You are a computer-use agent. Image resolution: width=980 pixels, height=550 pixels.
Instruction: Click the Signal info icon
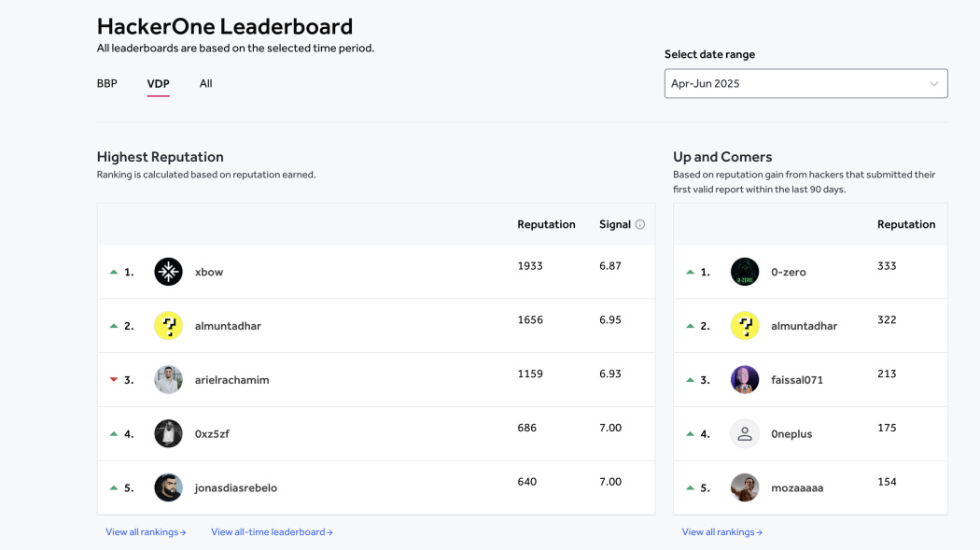(639, 224)
